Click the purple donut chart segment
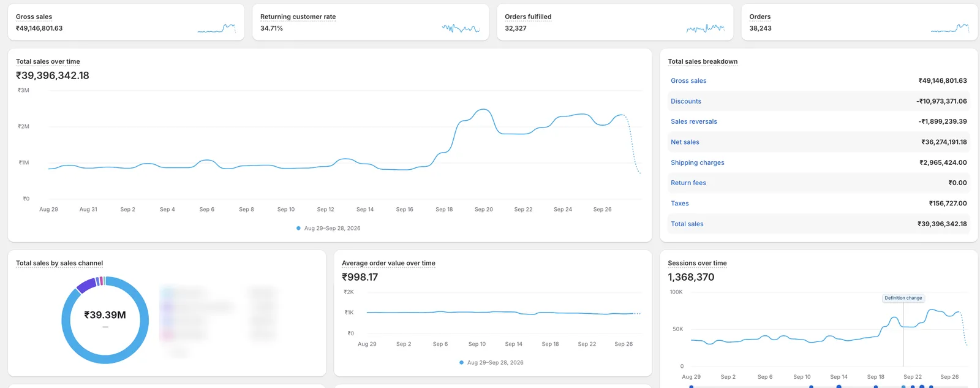 pos(86,285)
